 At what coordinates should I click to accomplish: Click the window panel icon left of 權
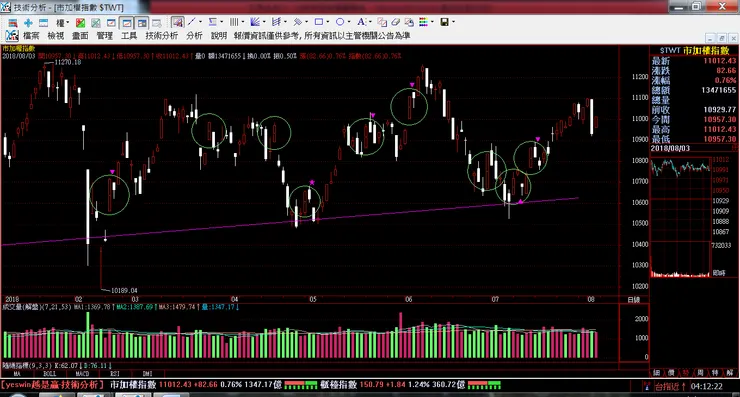[x=43, y=23]
